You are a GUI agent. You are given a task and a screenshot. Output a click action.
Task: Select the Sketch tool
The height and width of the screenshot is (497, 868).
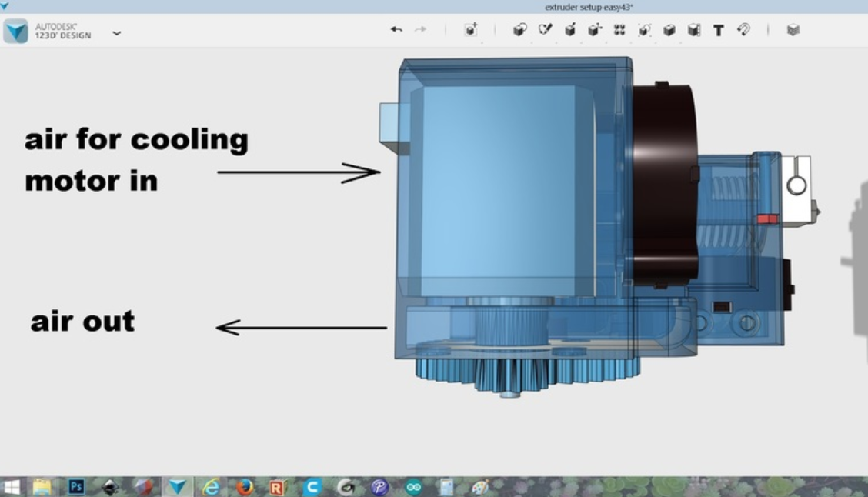pos(545,30)
